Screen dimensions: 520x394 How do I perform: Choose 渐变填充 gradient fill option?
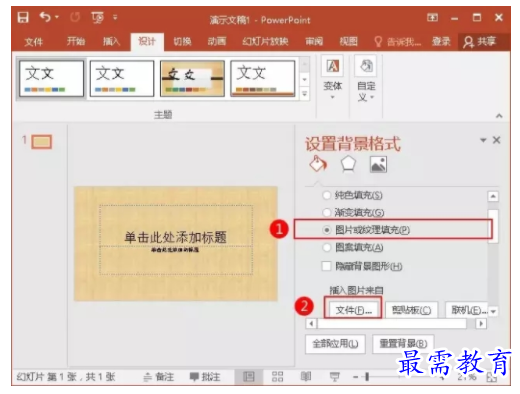353,212
